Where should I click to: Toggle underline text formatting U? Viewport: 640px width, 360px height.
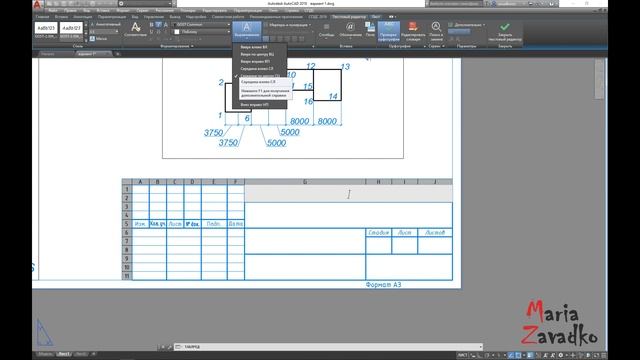coord(151,31)
